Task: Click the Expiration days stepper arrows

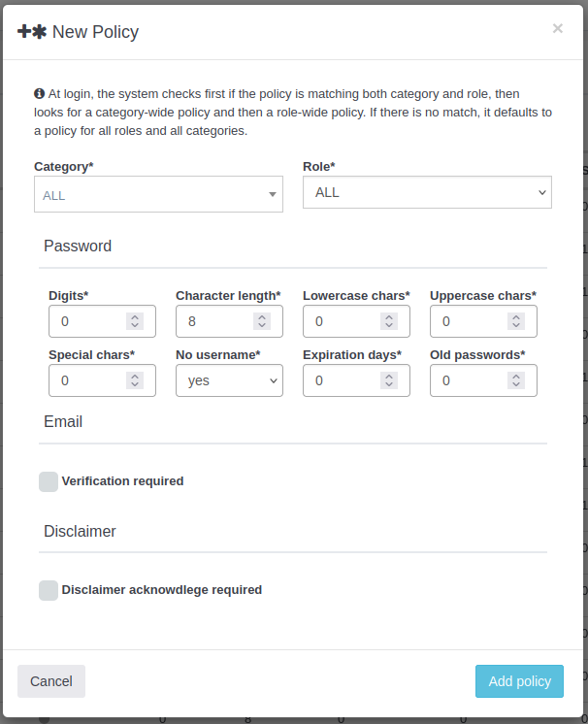Action: [389, 380]
